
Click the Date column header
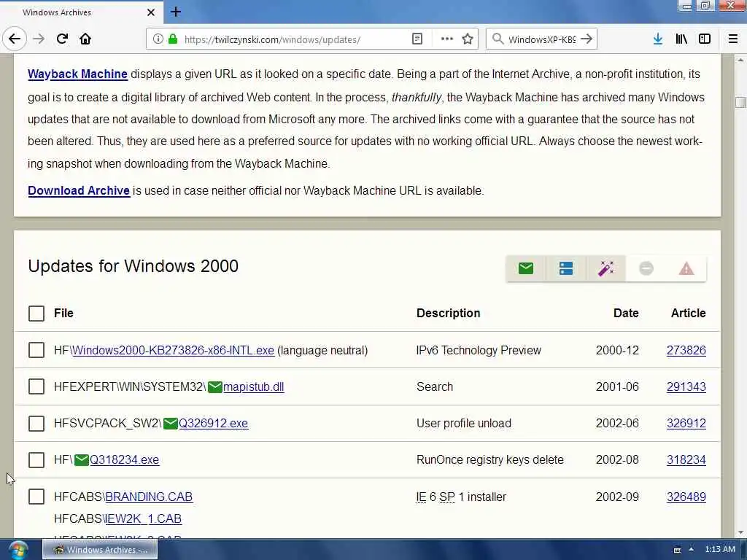pos(626,314)
